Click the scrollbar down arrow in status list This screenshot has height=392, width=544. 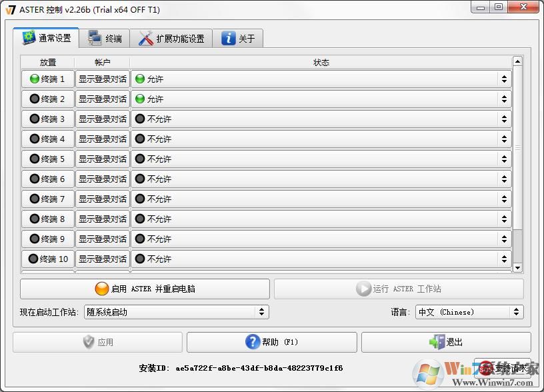point(518,269)
